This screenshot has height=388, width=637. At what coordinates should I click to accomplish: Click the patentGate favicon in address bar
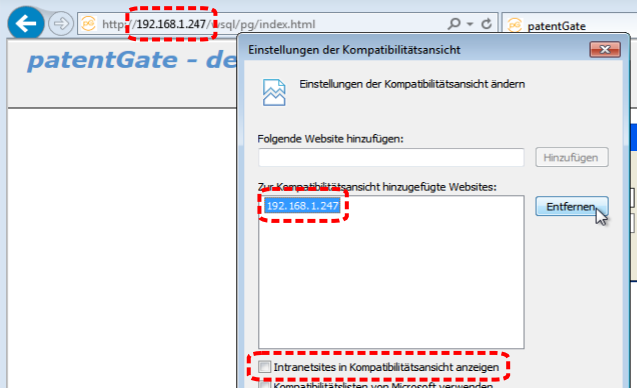click(x=88, y=24)
